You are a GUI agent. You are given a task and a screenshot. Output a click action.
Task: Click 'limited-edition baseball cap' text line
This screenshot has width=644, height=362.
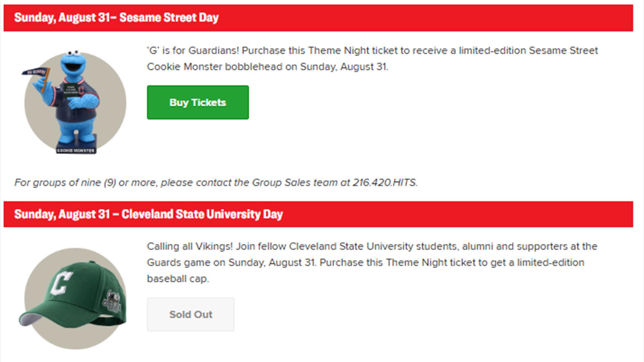[x=366, y=270]
